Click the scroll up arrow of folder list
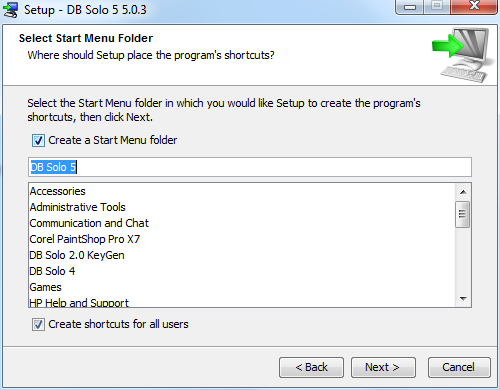500x390 pixels. click(463, 192)
